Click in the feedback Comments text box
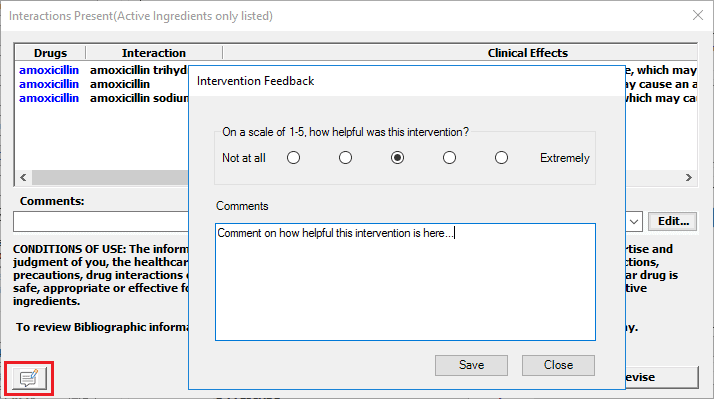Viewport: 714px width, 399px height. [405, 282]
